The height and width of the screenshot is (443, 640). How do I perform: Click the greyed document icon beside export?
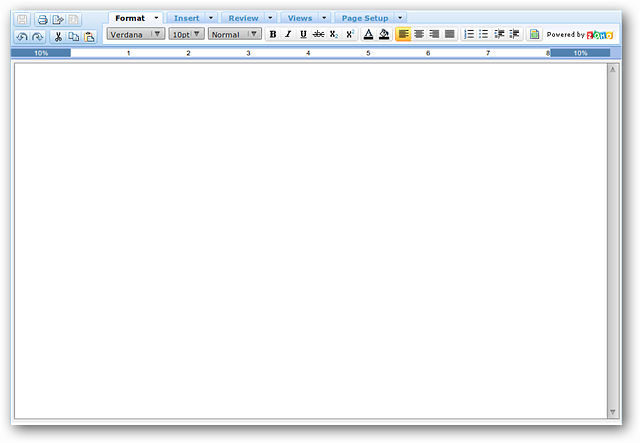73,19
